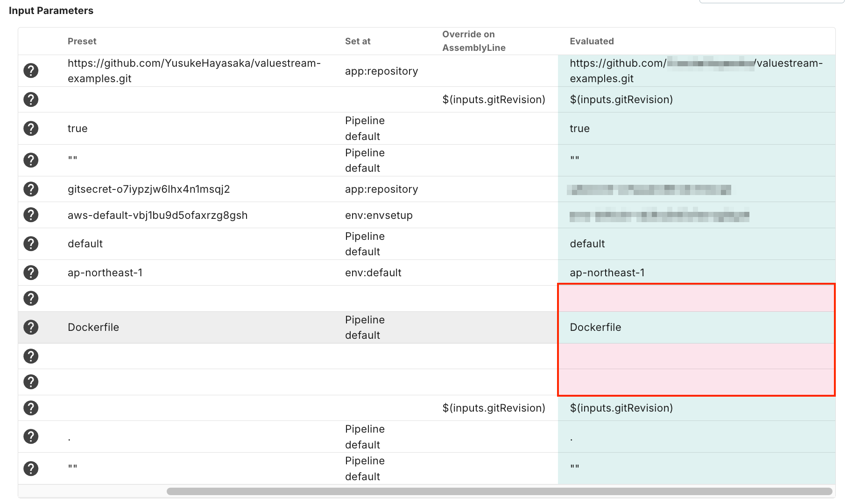This screenshot has height=504, width=847.
Task: Show help for the 'default' preset row
Action: (31, 244)
